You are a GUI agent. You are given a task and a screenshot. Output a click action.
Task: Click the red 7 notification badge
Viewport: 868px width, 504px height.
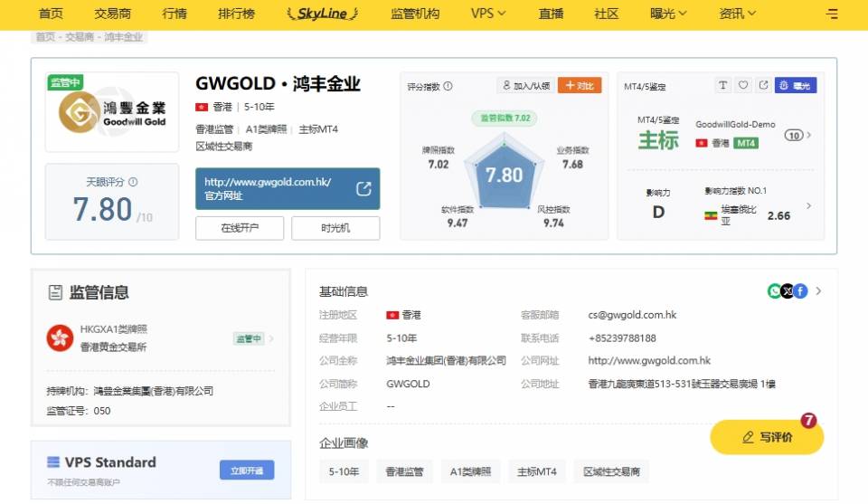(x=808, y=421)
